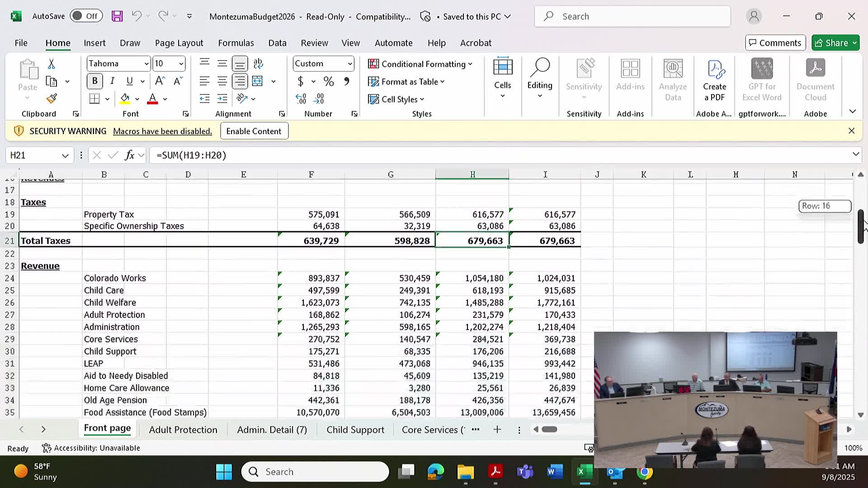Click the Increase Font Size icon
868x488 pixels.
pos(160,81)
